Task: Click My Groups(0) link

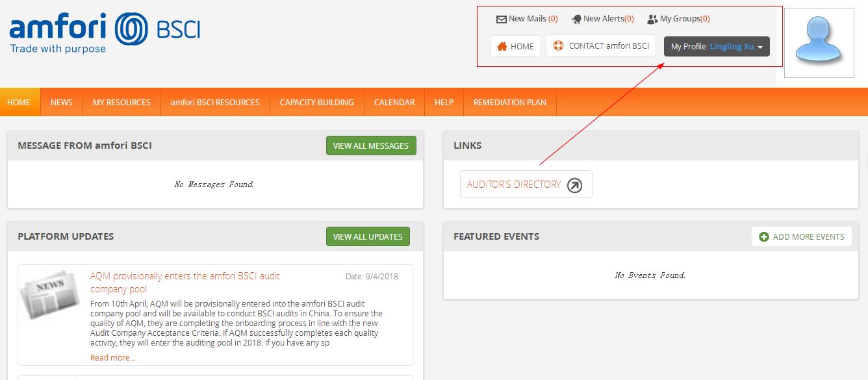Action: click(678, 19)
